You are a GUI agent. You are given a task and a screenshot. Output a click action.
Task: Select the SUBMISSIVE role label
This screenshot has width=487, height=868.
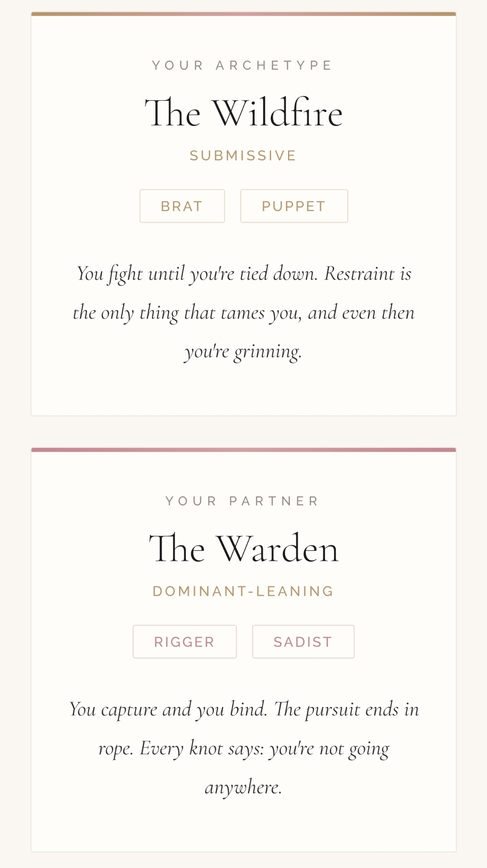click(x=243, y=156)
